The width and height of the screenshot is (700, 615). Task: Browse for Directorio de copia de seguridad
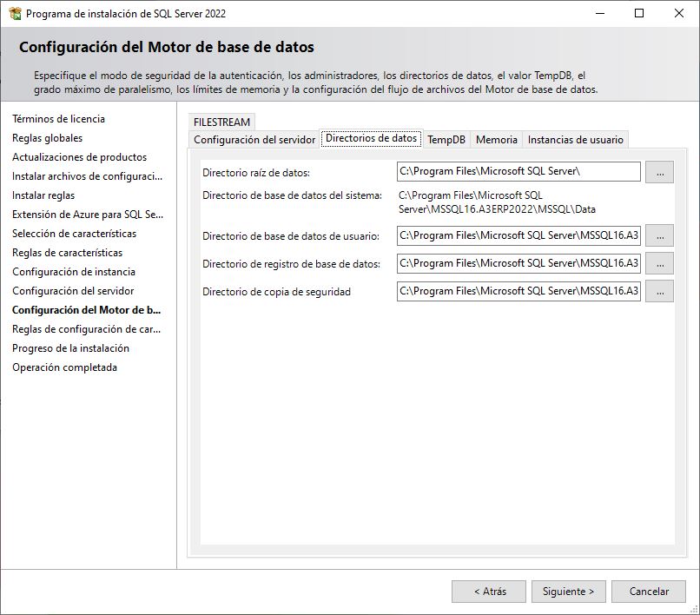(659, 291)
